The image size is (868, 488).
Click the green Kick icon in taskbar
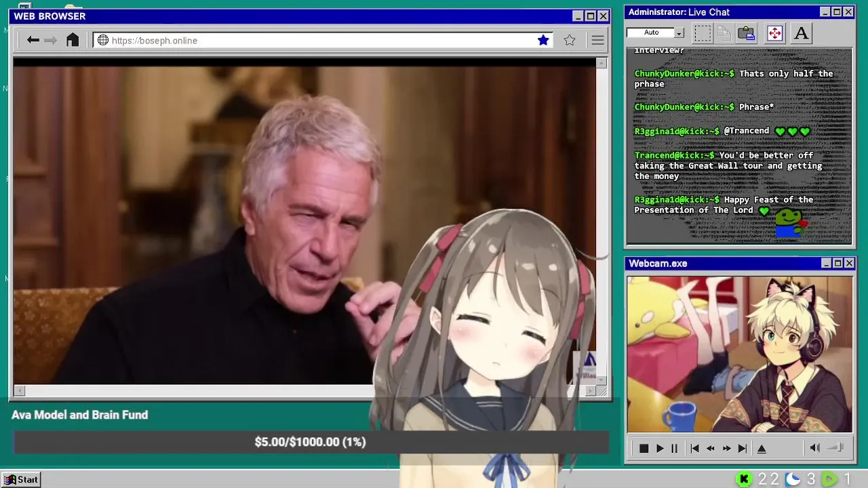pyautogui.click(x=744, y=479)
